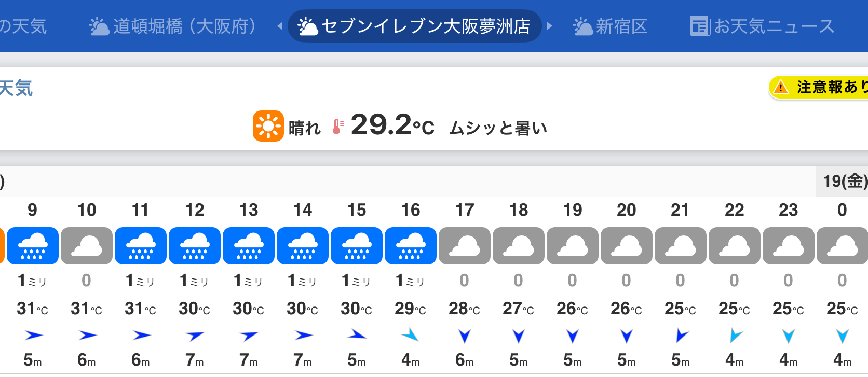Click the 注意報あり advisory button

tap(825, 87)
